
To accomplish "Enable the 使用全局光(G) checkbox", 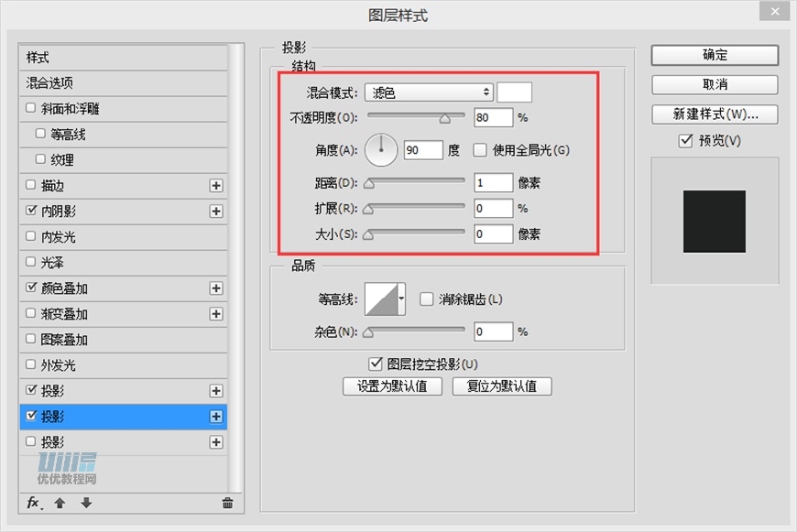I will [479, 149].
